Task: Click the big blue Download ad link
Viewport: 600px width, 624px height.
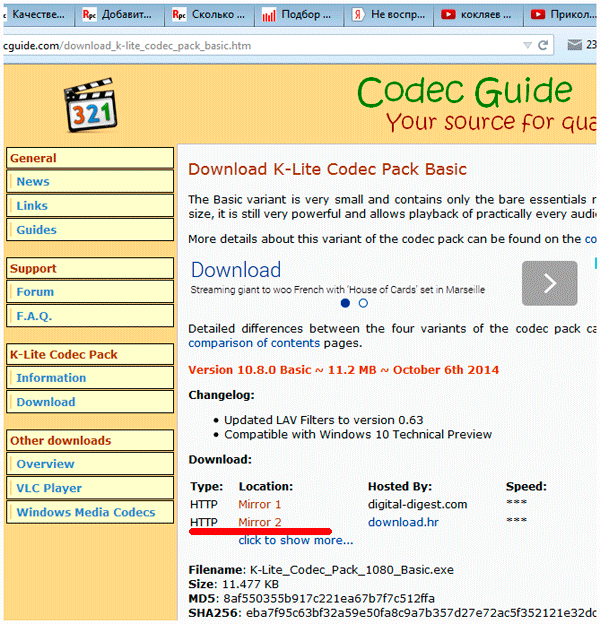Action: click(236, 270)
